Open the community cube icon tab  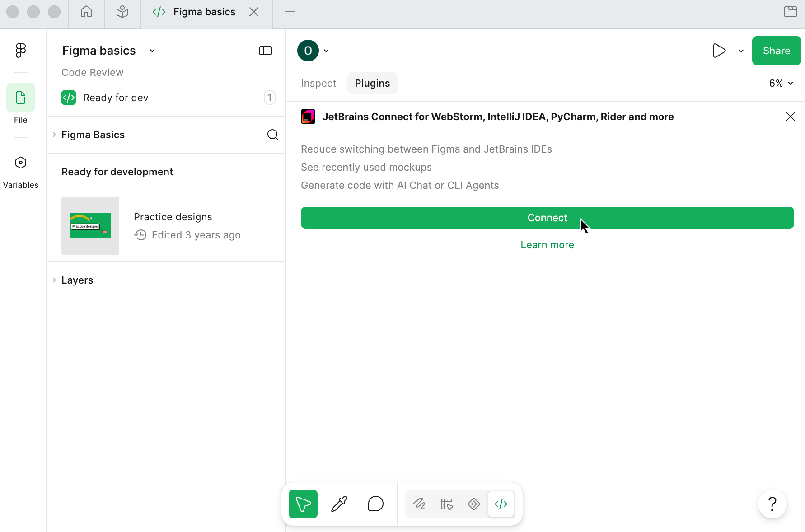click(x=122, y=12)
